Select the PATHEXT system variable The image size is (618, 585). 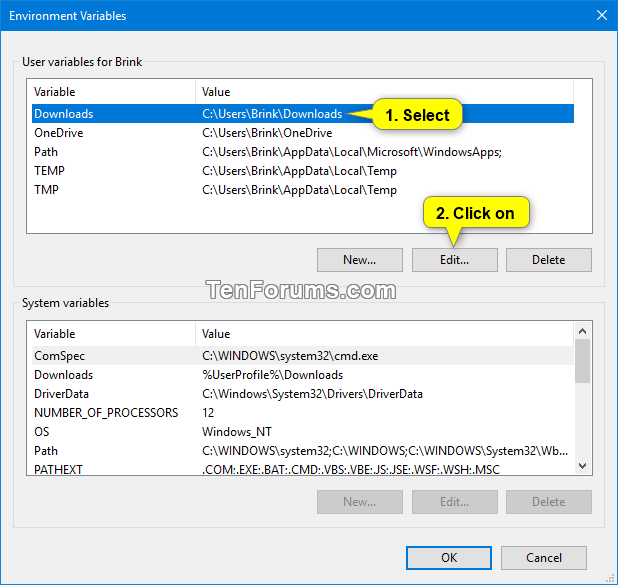tap(303, 468)
